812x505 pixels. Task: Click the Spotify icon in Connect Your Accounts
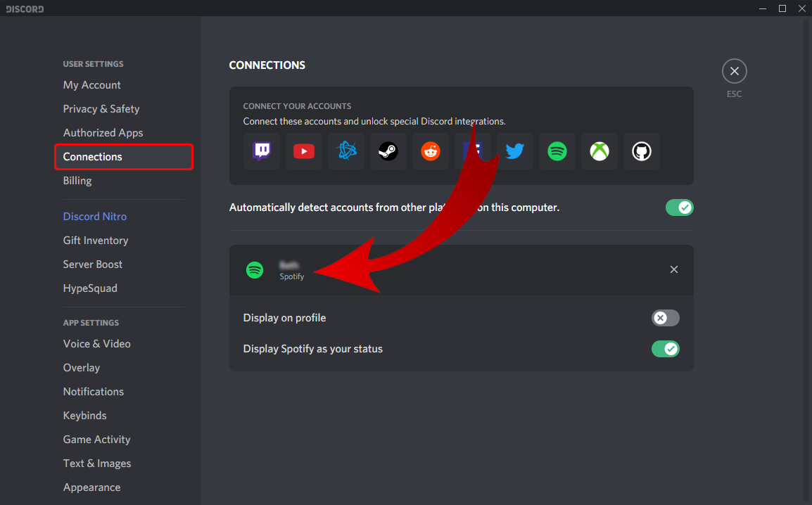(557, 151)
